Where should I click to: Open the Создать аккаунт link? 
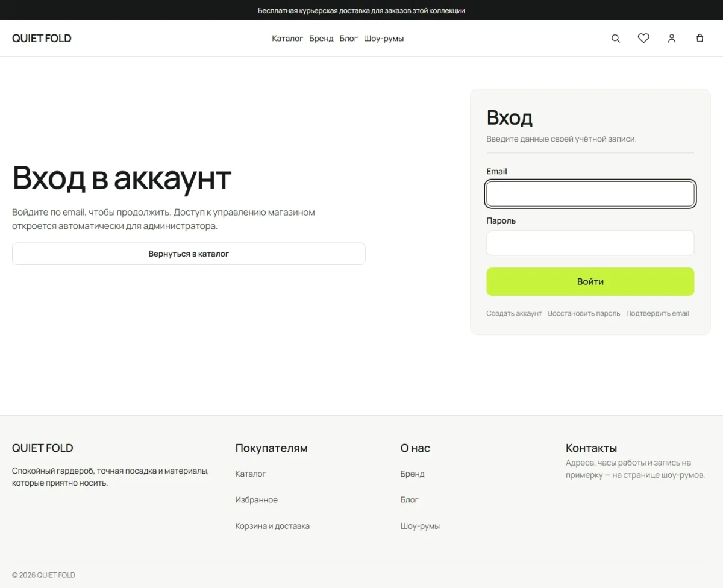pyautogui.click(x=514, y=313)
